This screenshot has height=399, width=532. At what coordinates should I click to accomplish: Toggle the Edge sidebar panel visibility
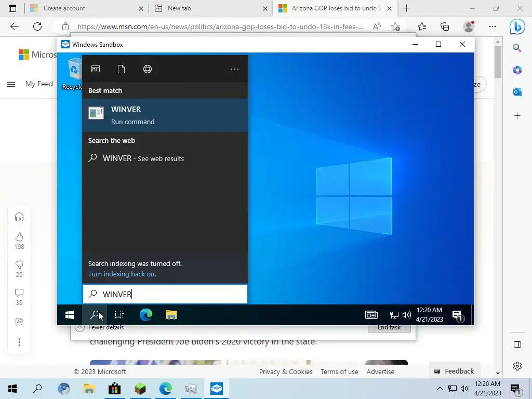517,345
